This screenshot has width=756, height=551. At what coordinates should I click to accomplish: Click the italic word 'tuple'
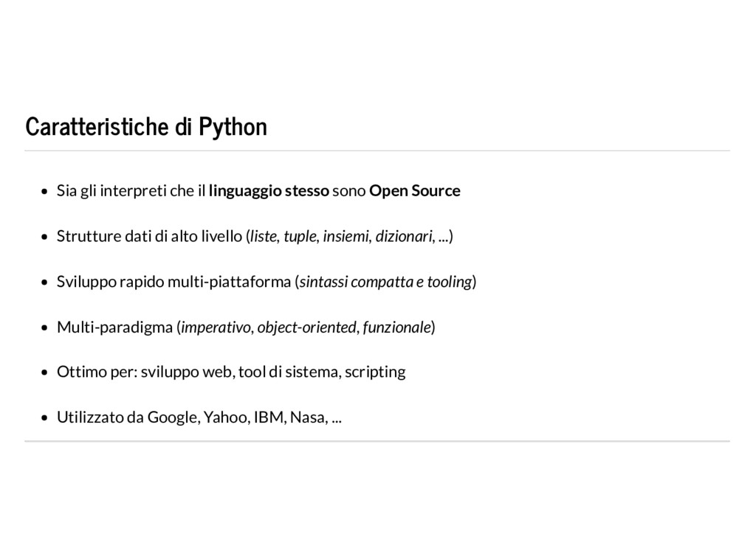(300, 237)
